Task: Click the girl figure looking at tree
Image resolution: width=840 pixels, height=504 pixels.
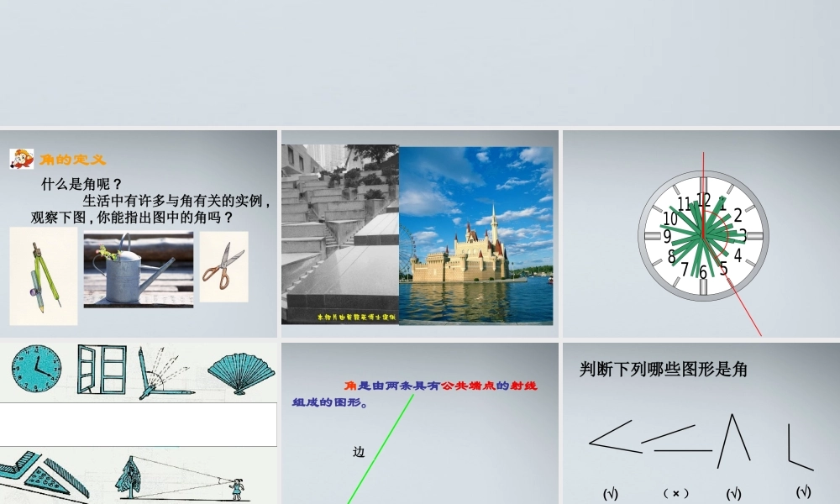Action: [237, 489]
